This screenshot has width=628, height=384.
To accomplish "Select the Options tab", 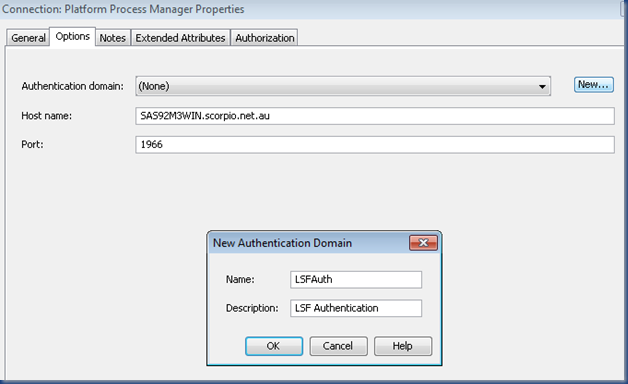I will [72, 36].
